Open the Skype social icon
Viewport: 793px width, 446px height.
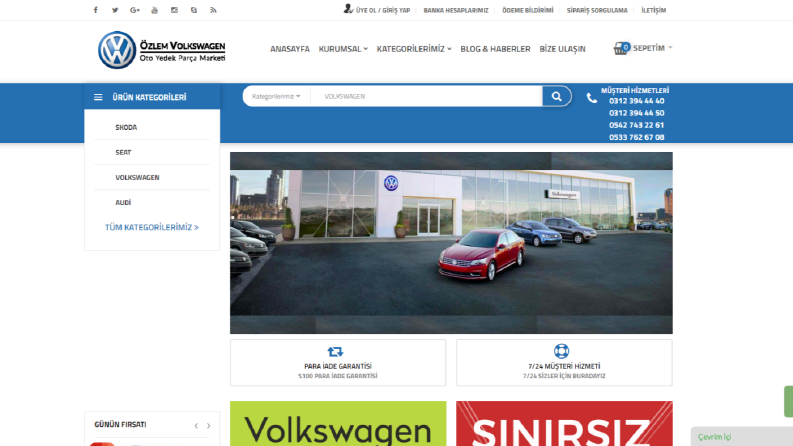(194, 10)
